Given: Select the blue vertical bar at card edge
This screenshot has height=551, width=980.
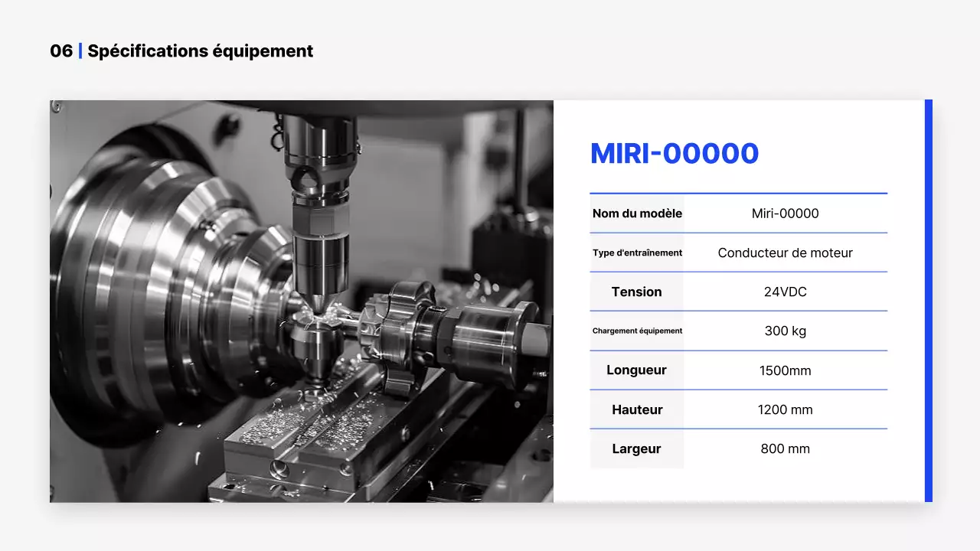Looking at the screenshot, I should (x=928, y=301).
